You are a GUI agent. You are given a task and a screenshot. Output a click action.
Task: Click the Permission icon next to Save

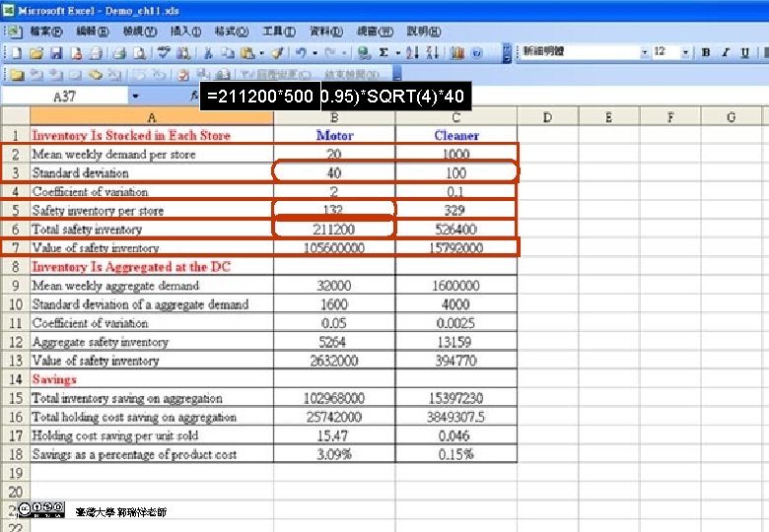77,53
